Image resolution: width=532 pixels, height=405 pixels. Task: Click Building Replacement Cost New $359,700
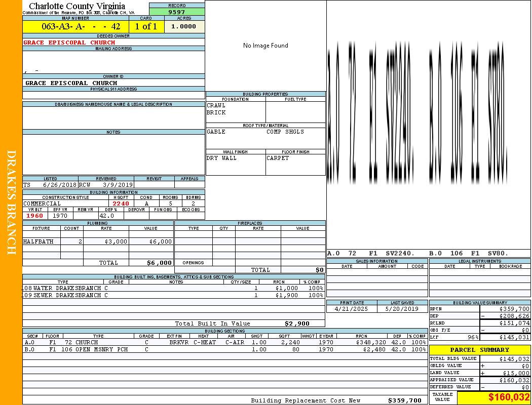[x=405, y=400]
